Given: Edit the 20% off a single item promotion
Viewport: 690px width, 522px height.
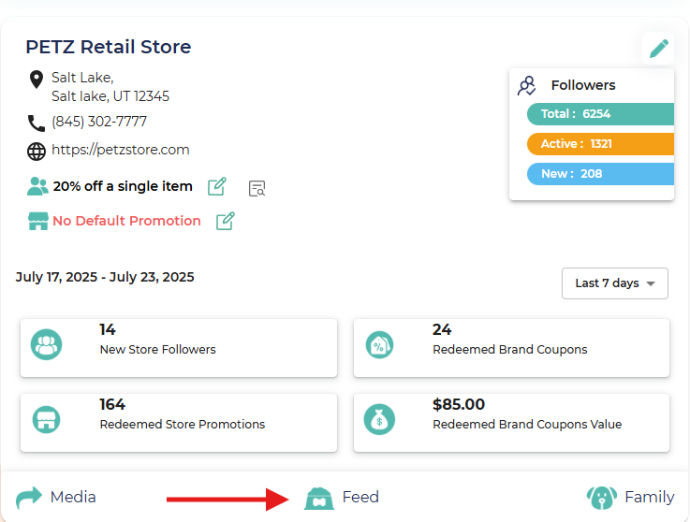Looking at the screenshot, I should click(217, 186).
